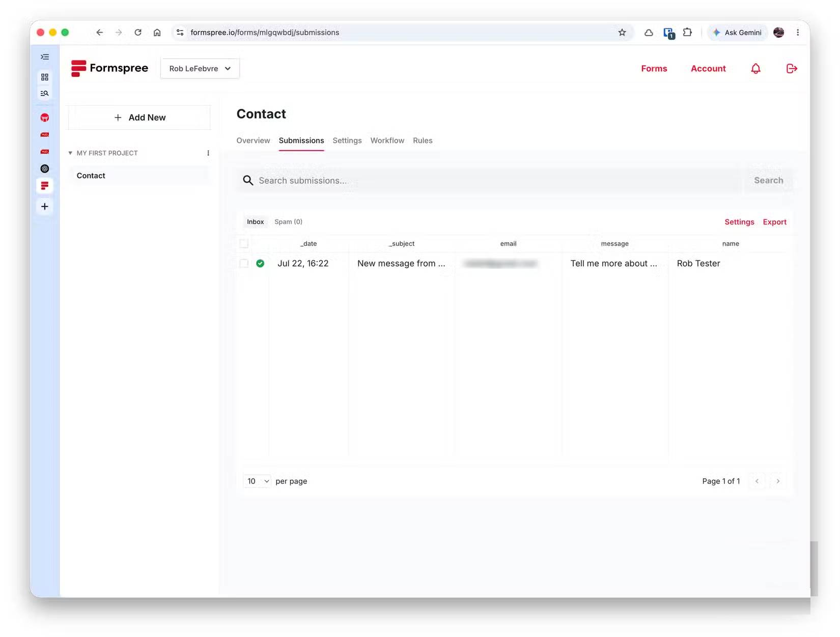
Task: Click the Add New button
Action: [139, 118]
